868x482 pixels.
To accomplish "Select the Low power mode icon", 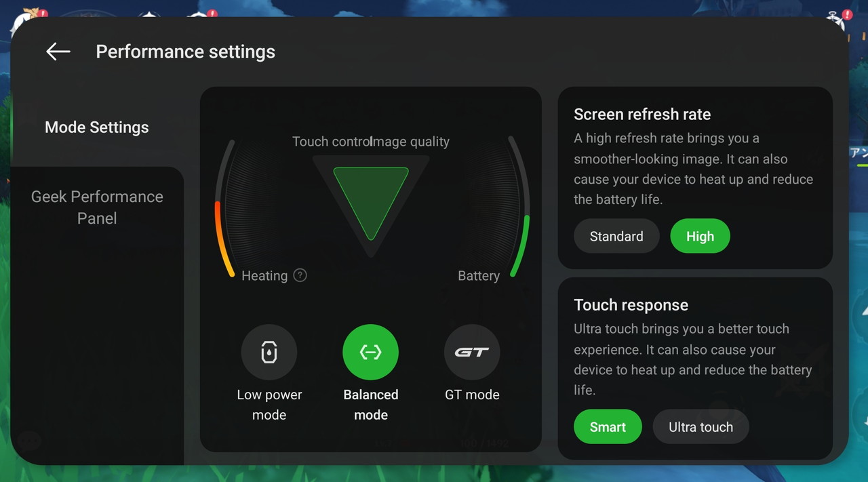I will coord(269,352).
